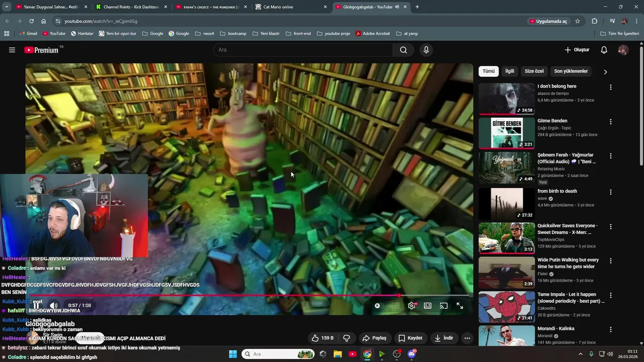Open the bootcamp bookmarks folder
644x362 pixels.
233,33
